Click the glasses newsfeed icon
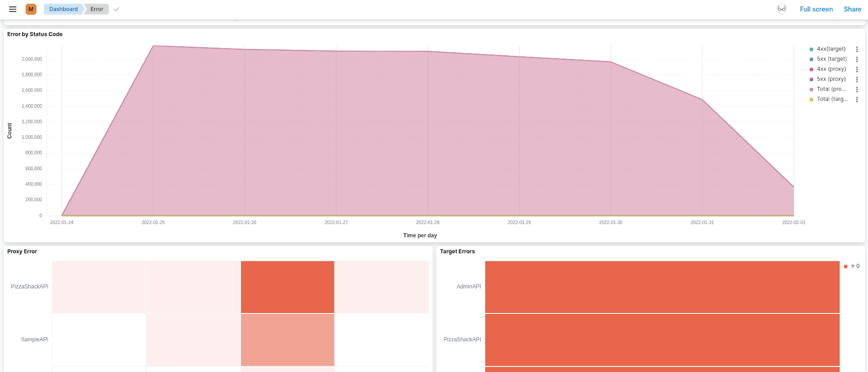The height and width of the screenshot is (372, 868). click(781, 9)
